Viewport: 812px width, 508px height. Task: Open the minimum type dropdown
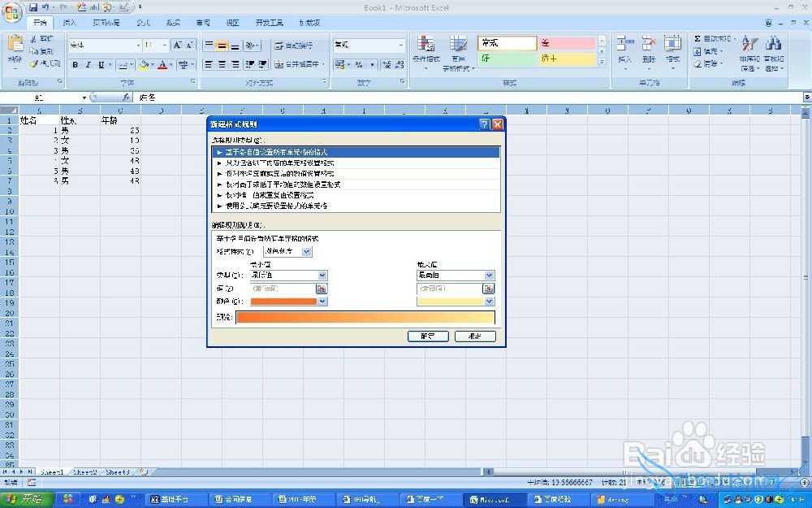pos(322,276)
